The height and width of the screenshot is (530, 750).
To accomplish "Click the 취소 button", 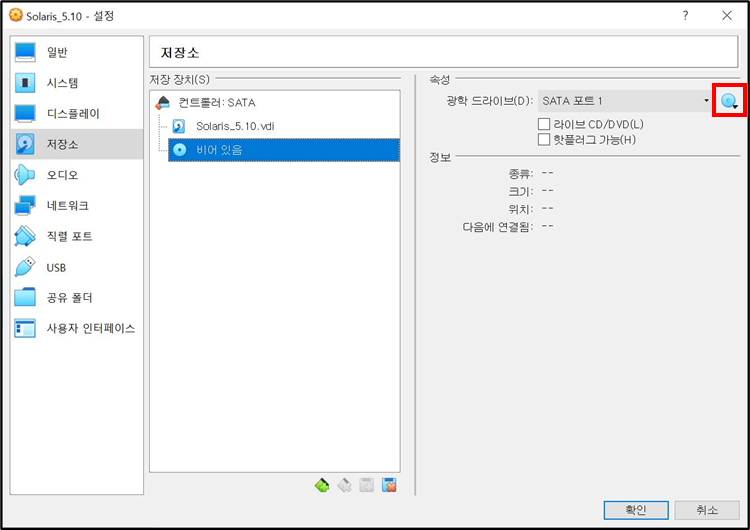I will pyautogui.click(x=707, y=510).
